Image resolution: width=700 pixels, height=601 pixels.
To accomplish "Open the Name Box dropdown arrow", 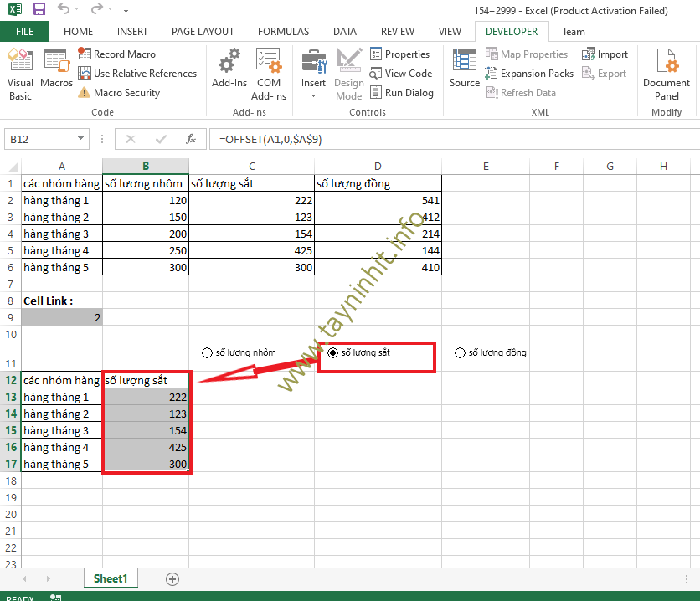I will pyautogui.click(x=80, y=139).
